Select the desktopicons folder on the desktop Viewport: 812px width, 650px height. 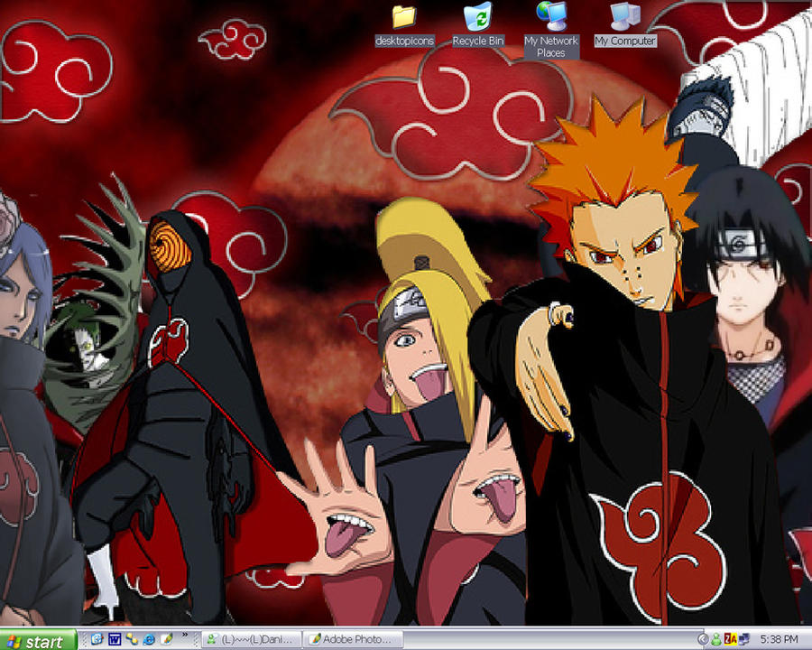coord(404,25)
